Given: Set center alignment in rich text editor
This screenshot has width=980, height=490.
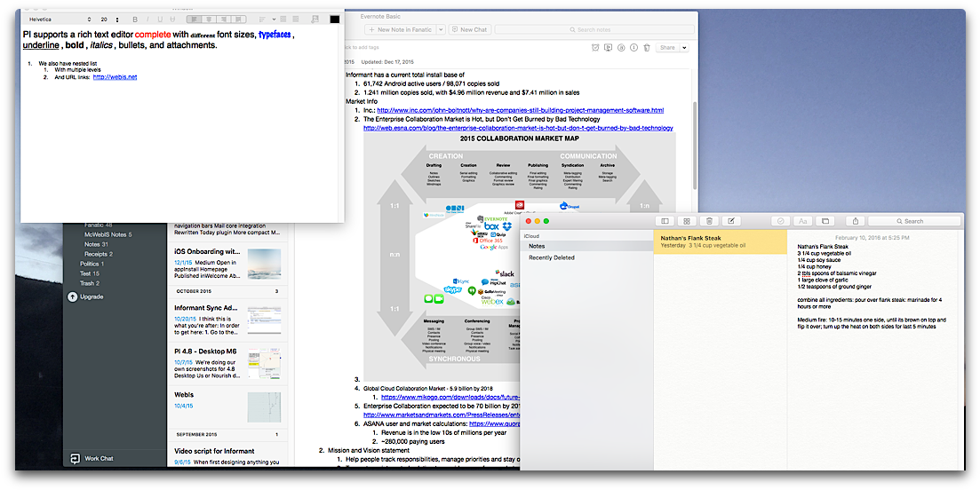Looking at the screenshot, I should click(209, 20).
